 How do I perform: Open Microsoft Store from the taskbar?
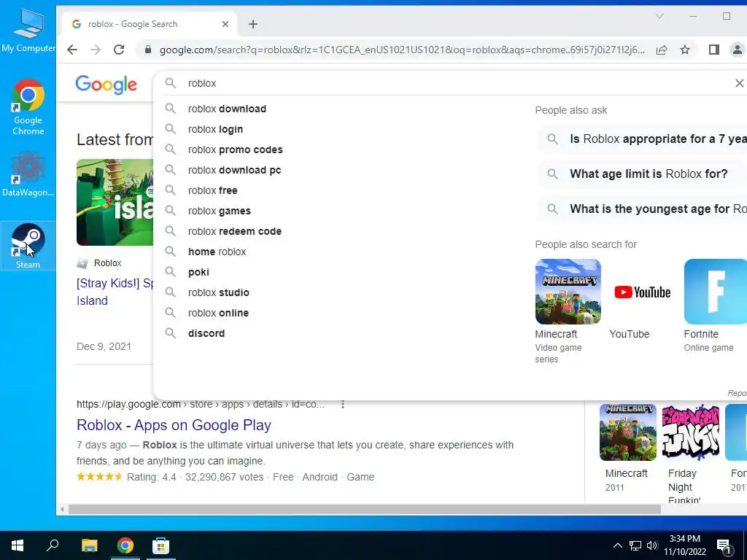(161, 545)
